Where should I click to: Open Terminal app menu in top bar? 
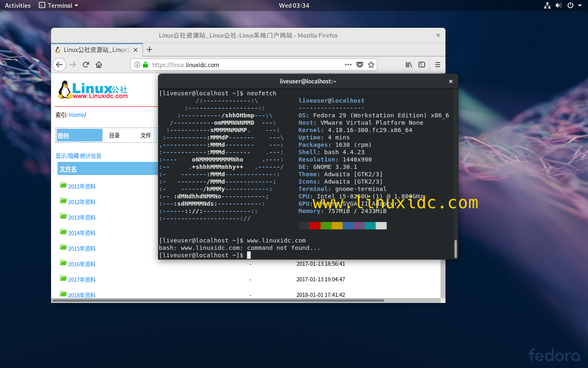pos(58,5)
